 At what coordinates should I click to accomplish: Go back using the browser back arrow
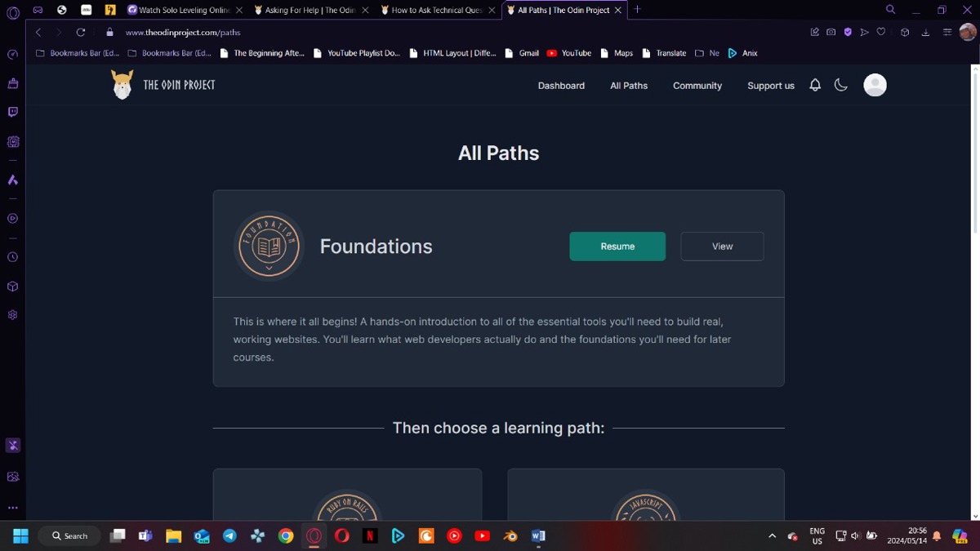[x=38, y=33]
